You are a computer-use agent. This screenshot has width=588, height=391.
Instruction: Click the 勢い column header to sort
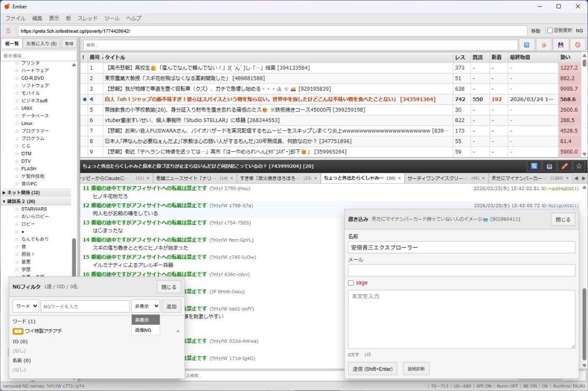[x=565, y=57]
